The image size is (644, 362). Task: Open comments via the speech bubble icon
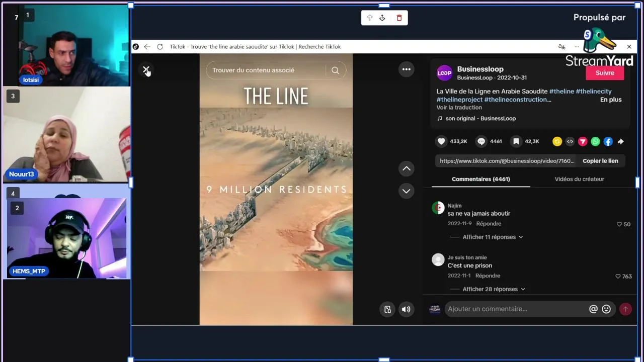(x=481, y=141)
